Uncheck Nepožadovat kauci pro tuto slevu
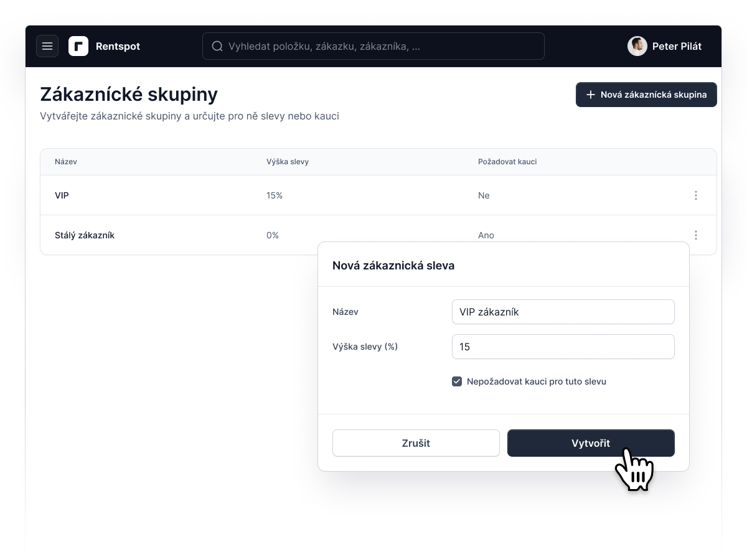This screenshot has height=560, width=747. [457, 381]
